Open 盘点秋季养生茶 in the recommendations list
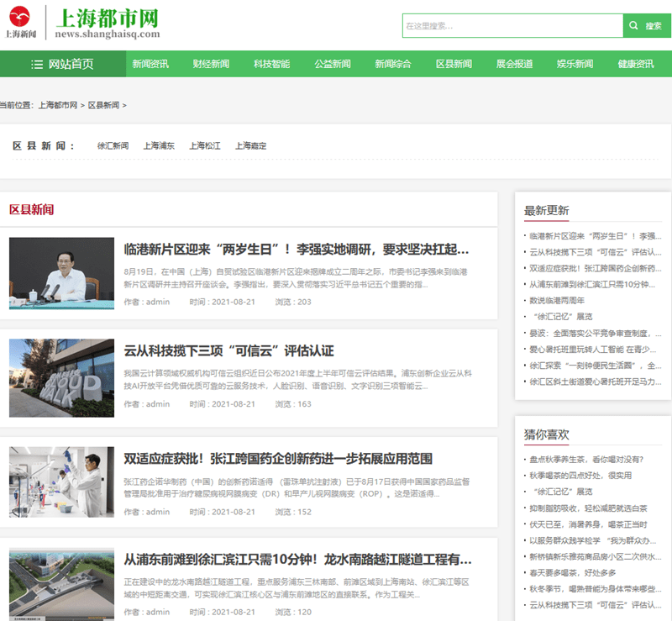 tap(585, 460)
